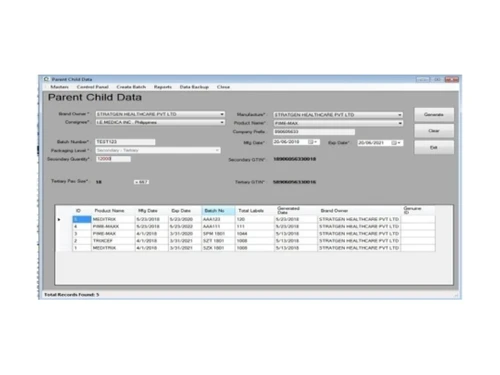This screenshot has width=500, height=375.
Task: Click the Batch Number input field
Action: [x=125, y=142]
